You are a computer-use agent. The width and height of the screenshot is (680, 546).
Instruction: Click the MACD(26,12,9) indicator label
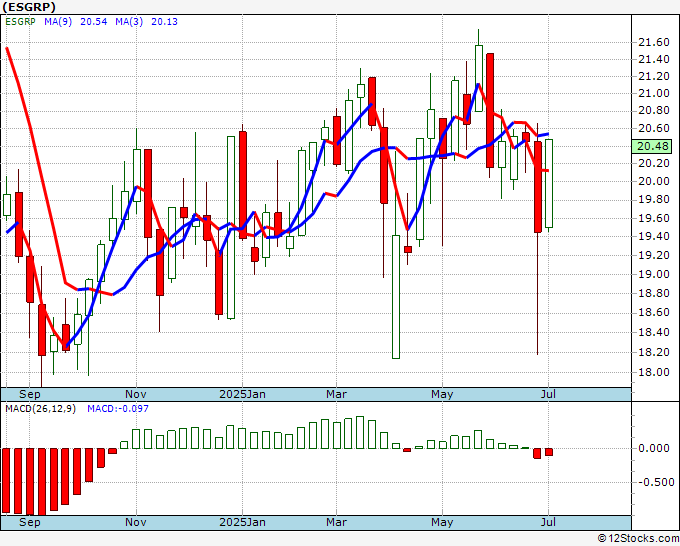40,409
